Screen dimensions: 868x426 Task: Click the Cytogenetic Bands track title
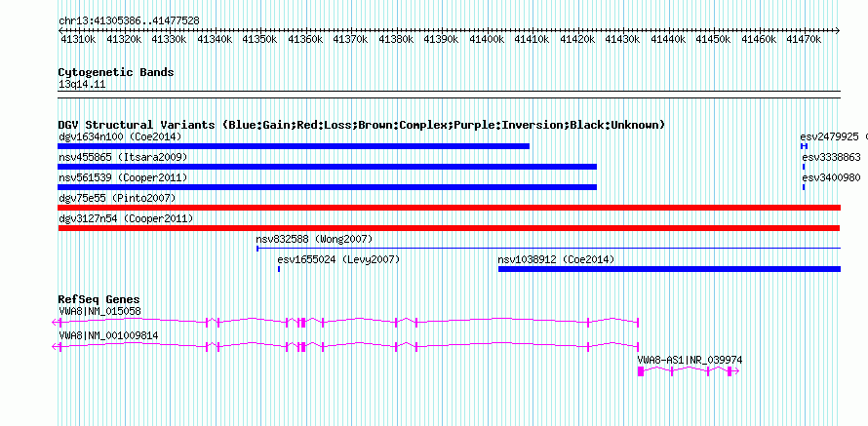[x=116, y=72]
